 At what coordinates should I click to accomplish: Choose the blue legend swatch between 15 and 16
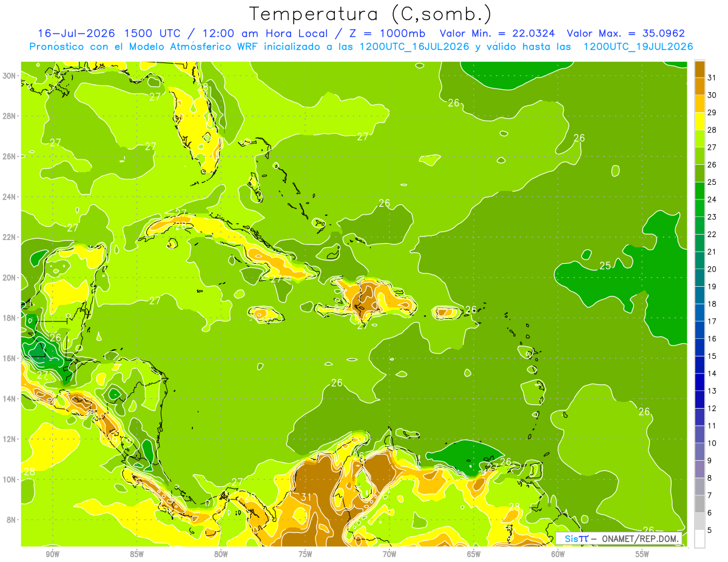tap(699, 347)
